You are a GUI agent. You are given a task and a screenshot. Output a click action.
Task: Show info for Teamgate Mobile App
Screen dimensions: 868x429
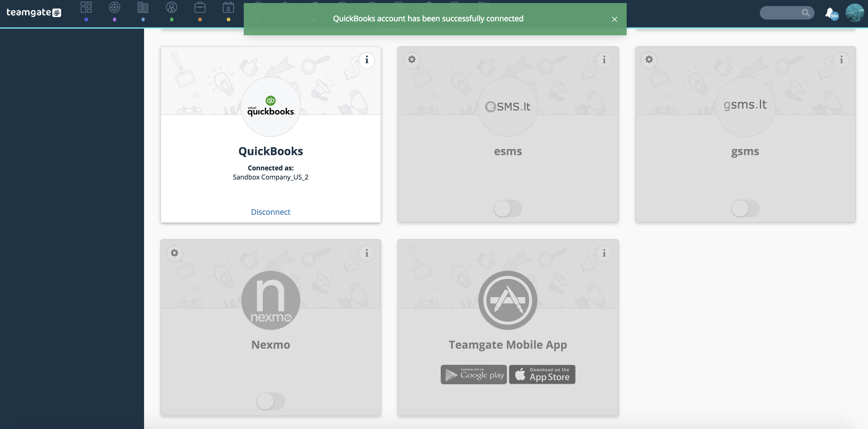(604, 253)
